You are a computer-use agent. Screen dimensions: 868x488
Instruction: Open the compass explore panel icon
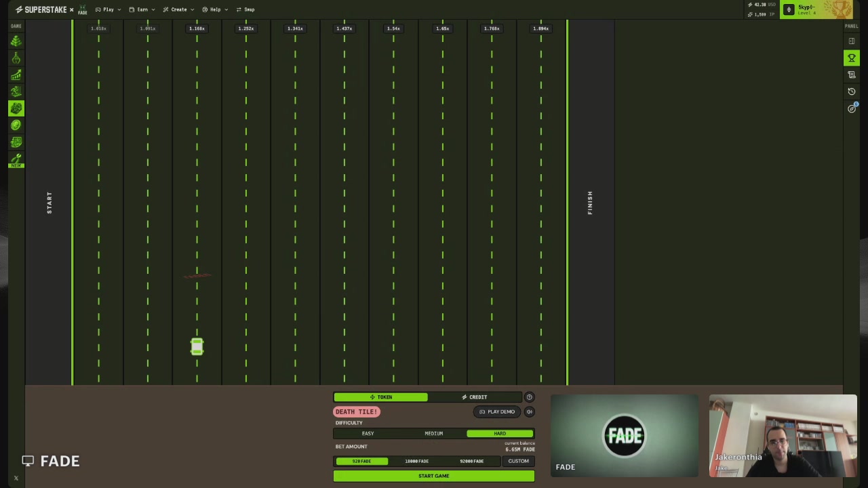point(852,108)
